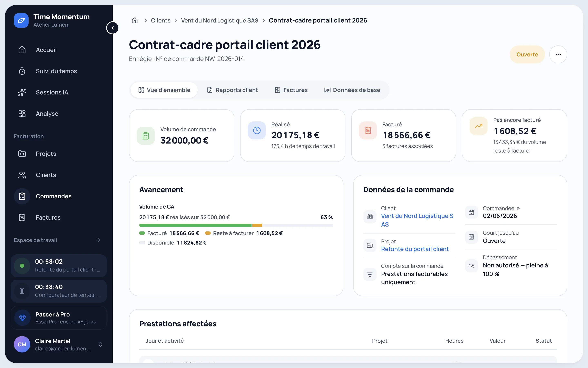Click the orange Reste à facturer legend swatch
588x368 pixels.
208,233
